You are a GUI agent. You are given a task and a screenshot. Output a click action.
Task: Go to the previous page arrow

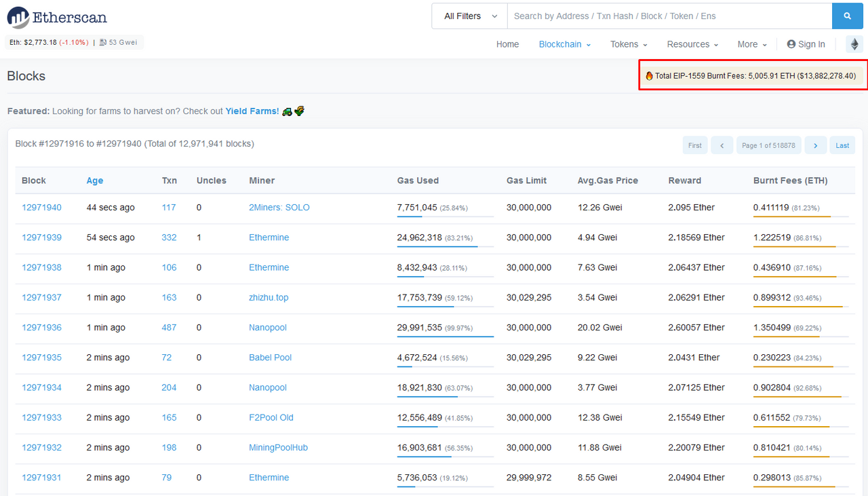[x=722, y=145]
